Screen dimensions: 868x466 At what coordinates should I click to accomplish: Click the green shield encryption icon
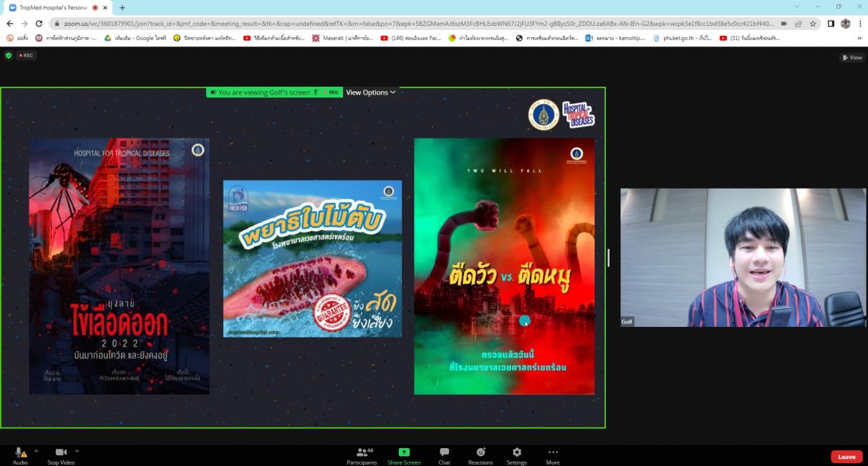(x=9, y=55)
